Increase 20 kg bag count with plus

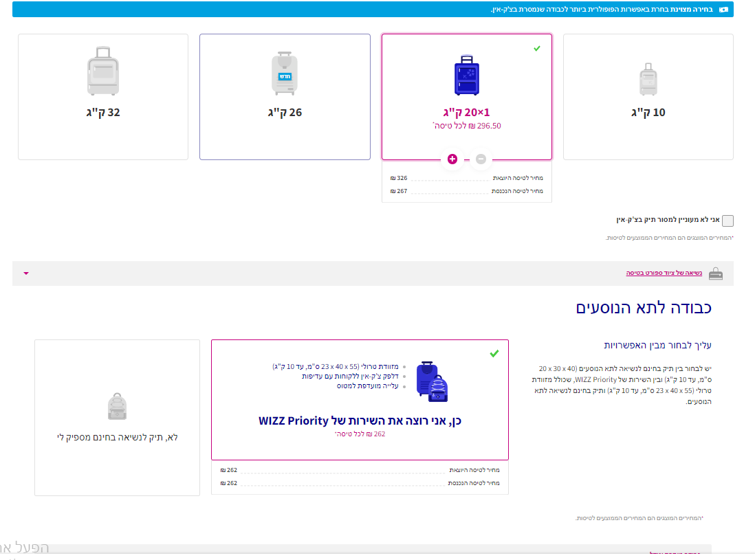point(452,159)
